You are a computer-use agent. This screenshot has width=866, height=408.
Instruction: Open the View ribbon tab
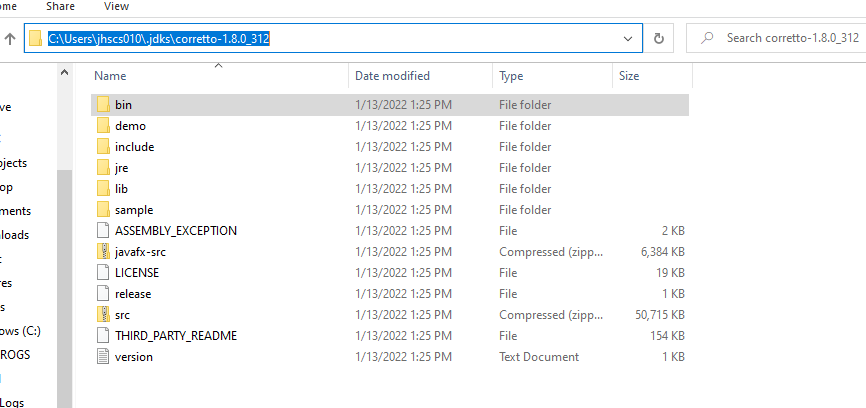point(116,7)
